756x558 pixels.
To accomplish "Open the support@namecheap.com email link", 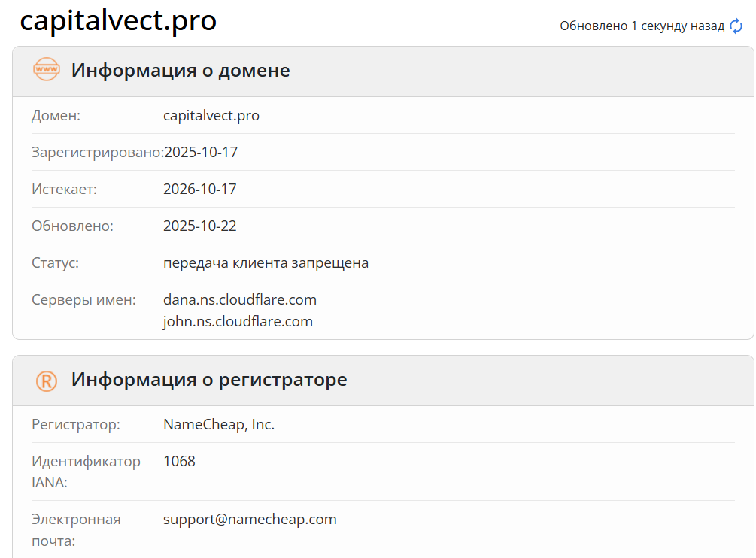I will tap(250, 519).
